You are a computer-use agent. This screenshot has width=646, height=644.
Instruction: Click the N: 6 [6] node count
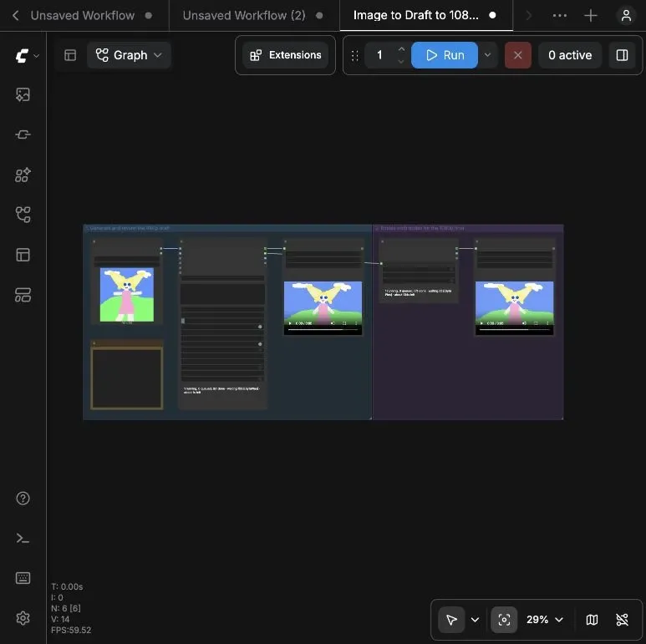[x=66, y=608]
